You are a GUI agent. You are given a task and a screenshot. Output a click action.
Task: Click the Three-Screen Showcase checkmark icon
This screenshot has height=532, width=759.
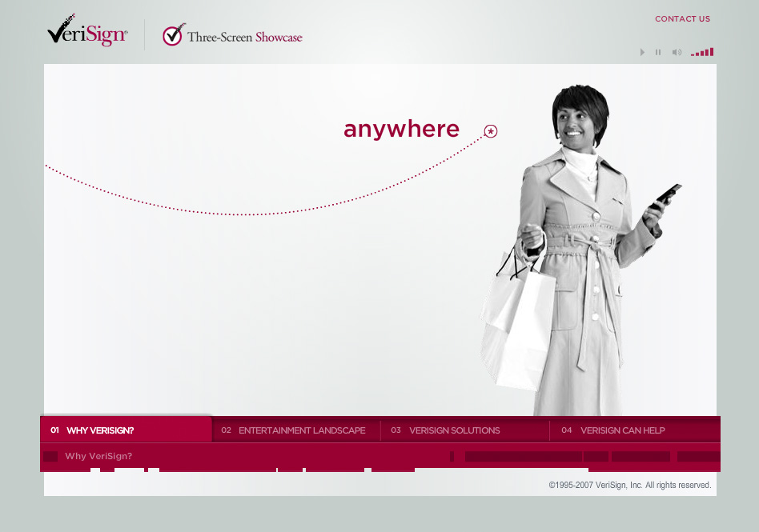172,35
